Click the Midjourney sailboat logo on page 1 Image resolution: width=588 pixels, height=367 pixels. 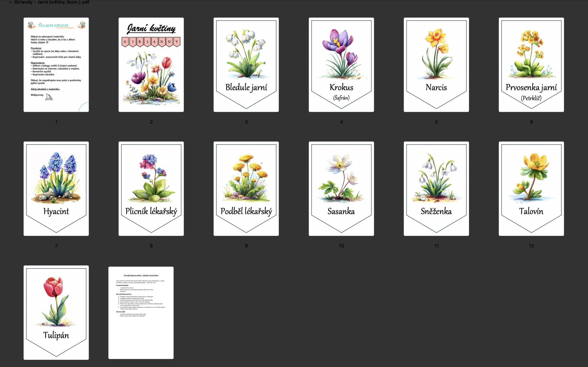click(49, 97)
